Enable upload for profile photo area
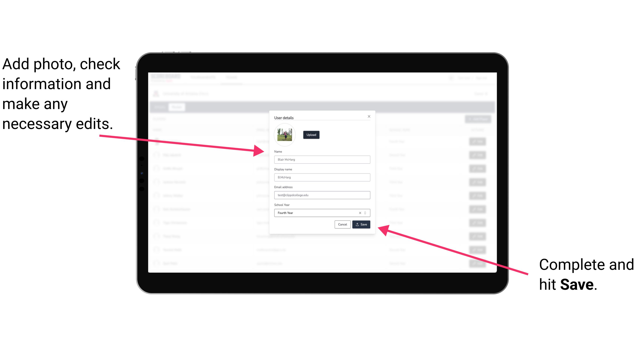Viewport: 644px width, 346px height. [x=311, y=135]
